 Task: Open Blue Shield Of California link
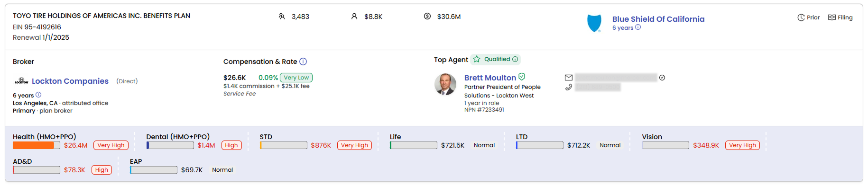tap(658, 19)
